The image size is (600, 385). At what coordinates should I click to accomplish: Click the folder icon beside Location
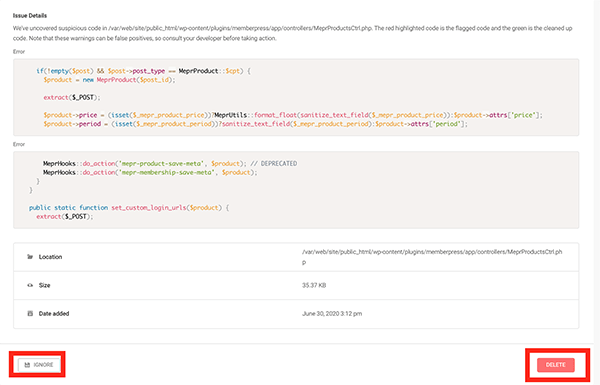coord(30,257)
